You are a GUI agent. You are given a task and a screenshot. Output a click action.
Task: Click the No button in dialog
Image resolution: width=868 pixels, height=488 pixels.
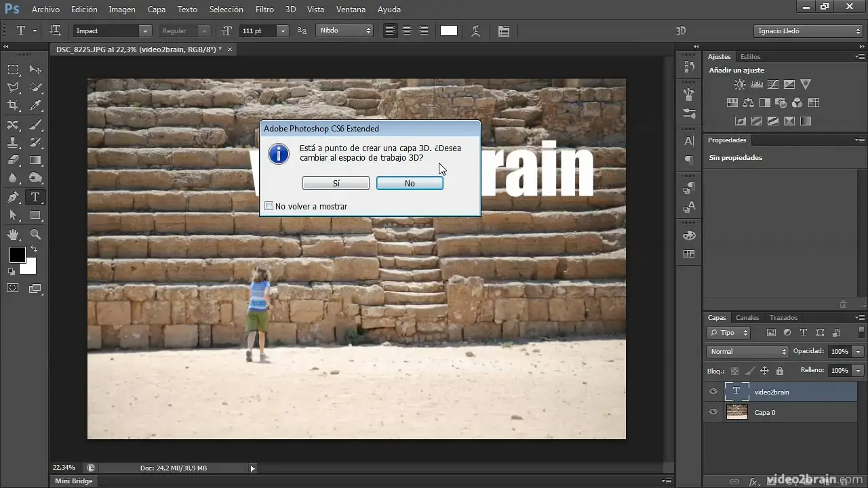point(410,183)
